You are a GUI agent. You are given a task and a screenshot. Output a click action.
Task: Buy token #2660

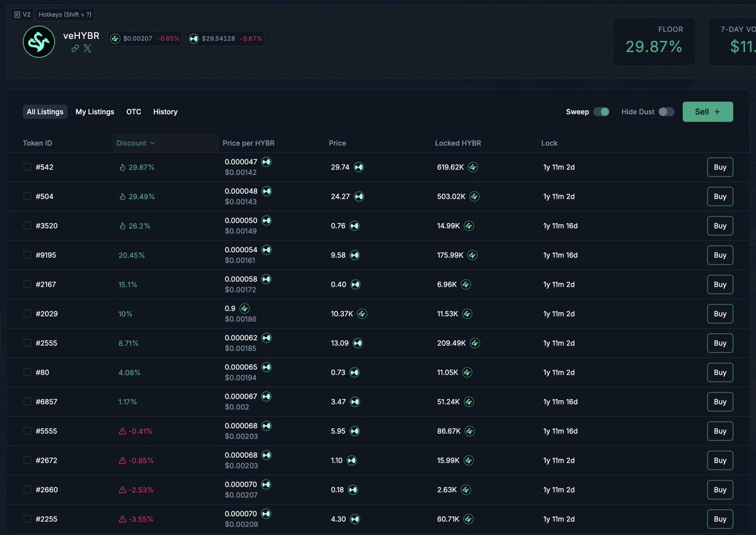coord(720,490)
